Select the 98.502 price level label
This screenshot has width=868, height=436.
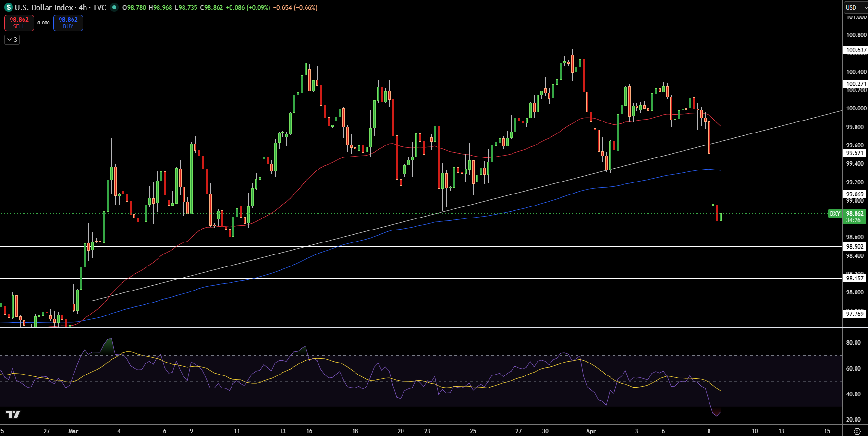855,246
